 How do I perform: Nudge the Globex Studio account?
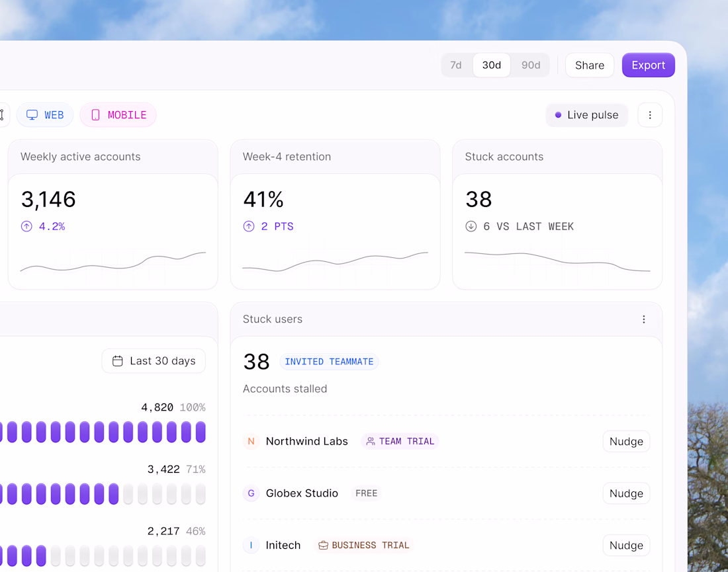point(626,493)
